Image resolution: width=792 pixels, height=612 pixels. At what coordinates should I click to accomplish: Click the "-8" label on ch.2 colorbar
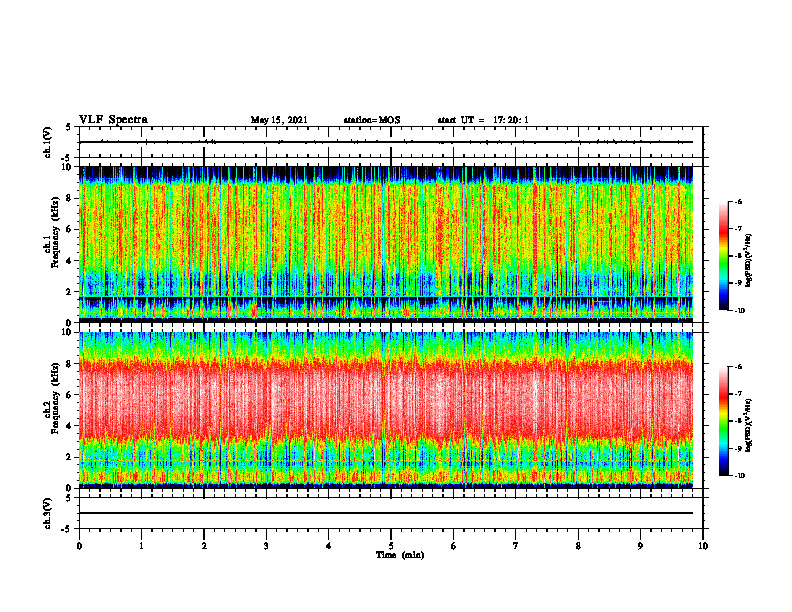point(738,421)
